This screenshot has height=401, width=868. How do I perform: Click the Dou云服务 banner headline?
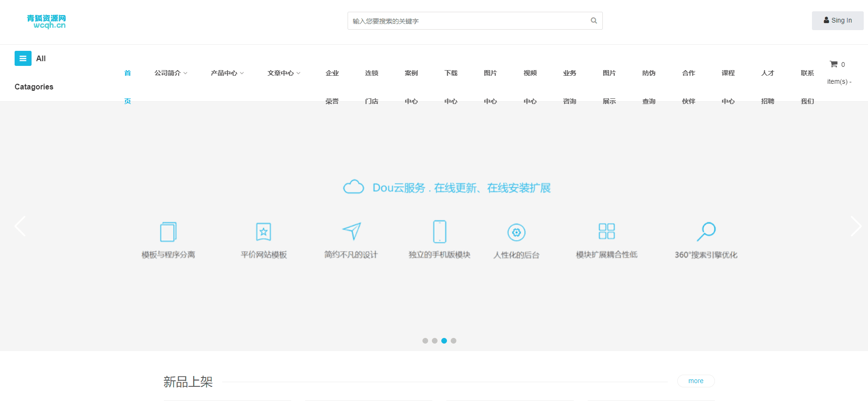[462, 188]
